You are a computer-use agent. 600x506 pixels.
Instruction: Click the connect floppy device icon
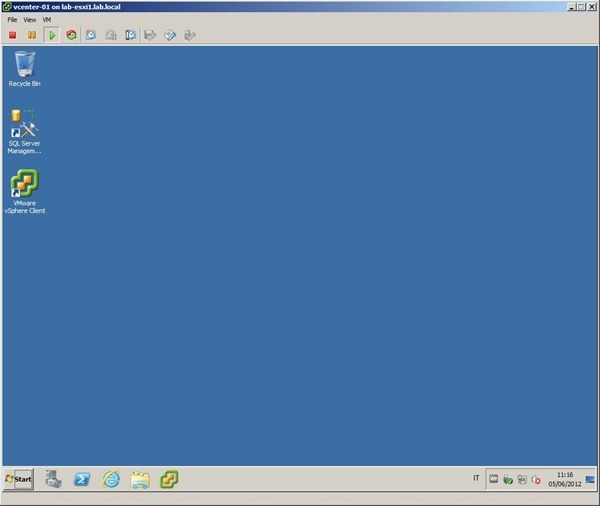coord(150,35)
